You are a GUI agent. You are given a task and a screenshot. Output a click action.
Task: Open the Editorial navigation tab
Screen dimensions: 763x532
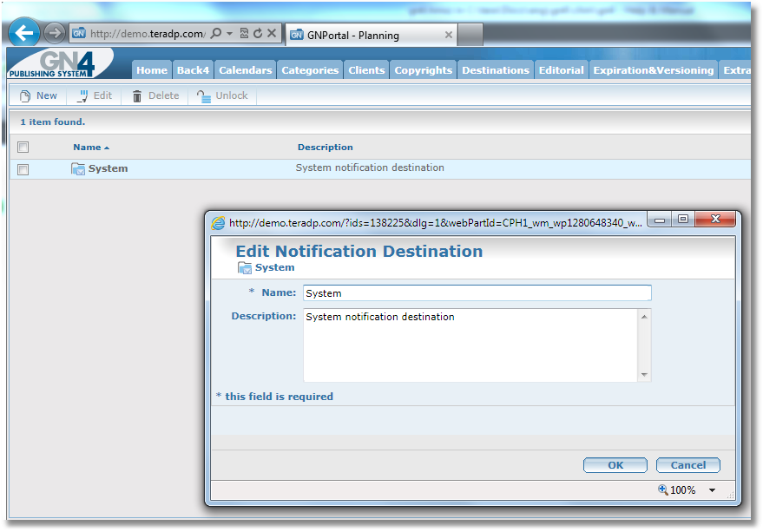(x=561, y=70)
